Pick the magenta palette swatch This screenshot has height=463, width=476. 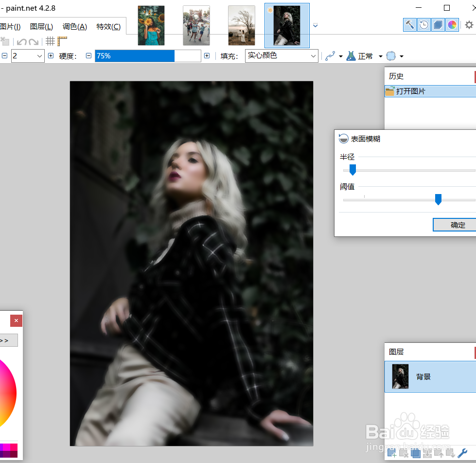click(7, 447)
